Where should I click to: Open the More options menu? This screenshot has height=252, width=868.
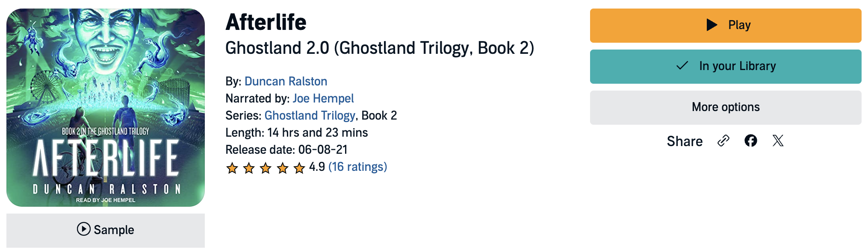pyautogui.click(x=725, y=107)
